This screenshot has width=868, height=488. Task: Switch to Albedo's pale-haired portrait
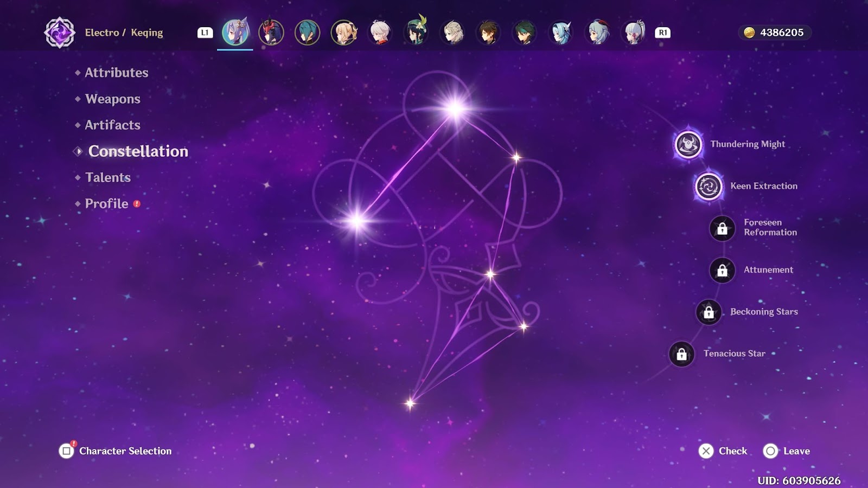point(452,32)
